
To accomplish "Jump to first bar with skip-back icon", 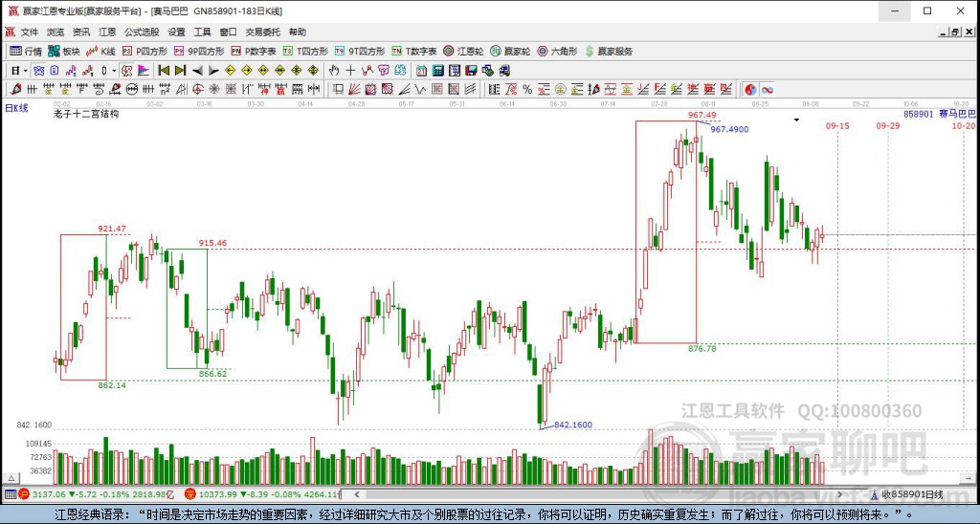I will pos(164,71).
